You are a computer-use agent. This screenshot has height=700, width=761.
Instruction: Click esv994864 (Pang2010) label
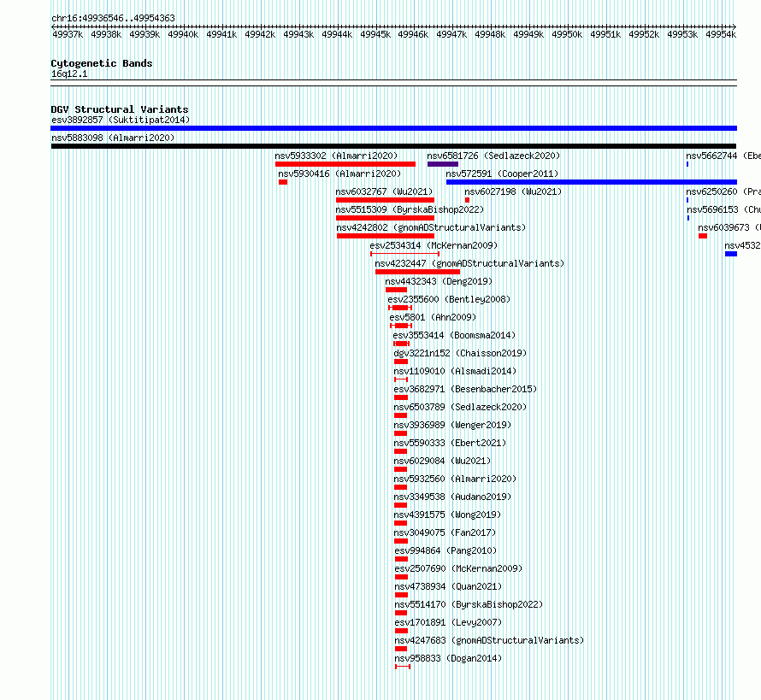pyautogui.click(x=445, y=550)
